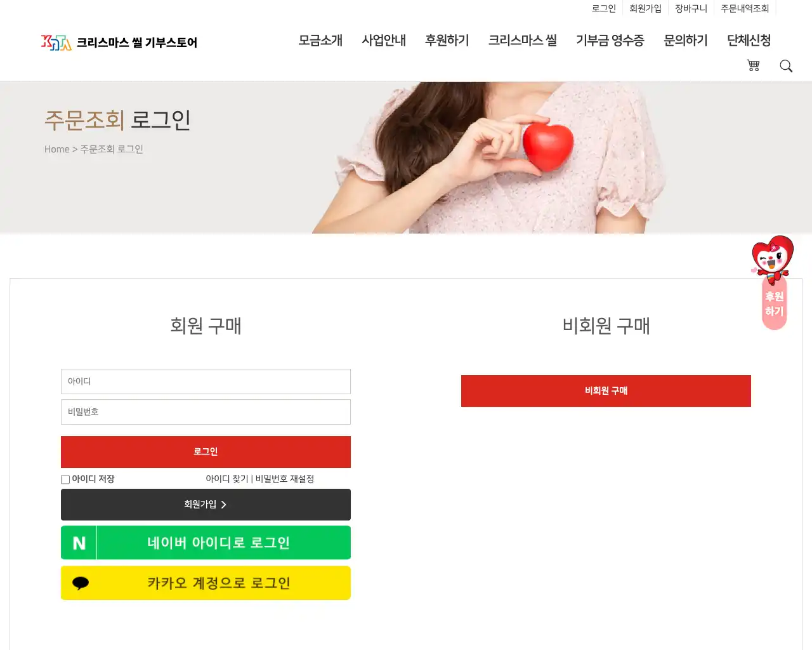Screen dimensions: 812x650
Task: Open the 모금소개 menu
Action: tap(320, 40)
